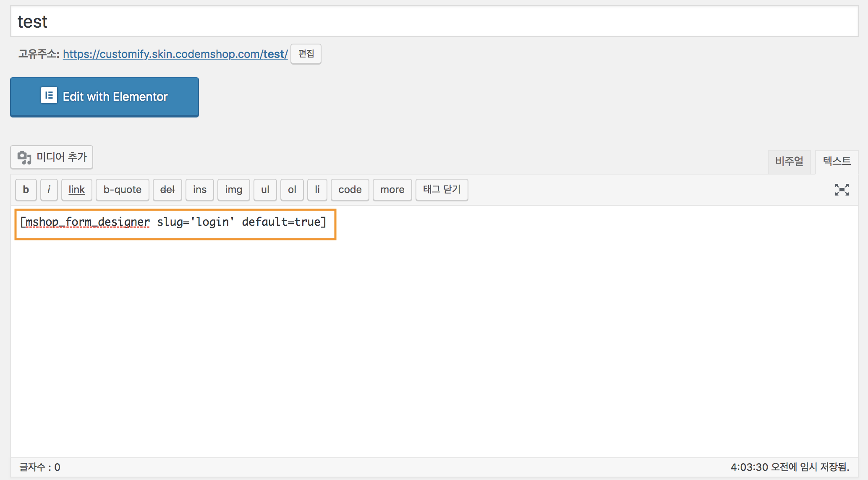Image resolution: width=868 pixels, height=480 pixels.
Task: Insert deleted text tag with del
Action: tap(167, 190)
